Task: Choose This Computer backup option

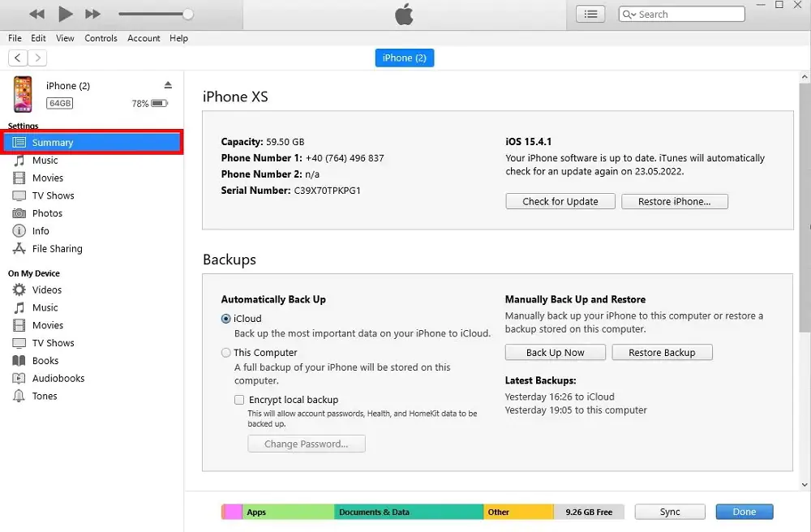Action: [x=226, y=353]
